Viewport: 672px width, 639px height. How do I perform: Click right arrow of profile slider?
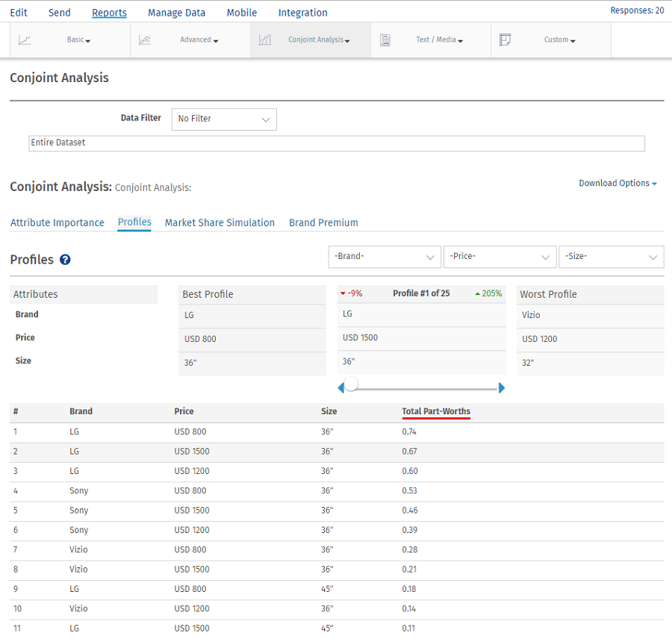pos(502,387)
